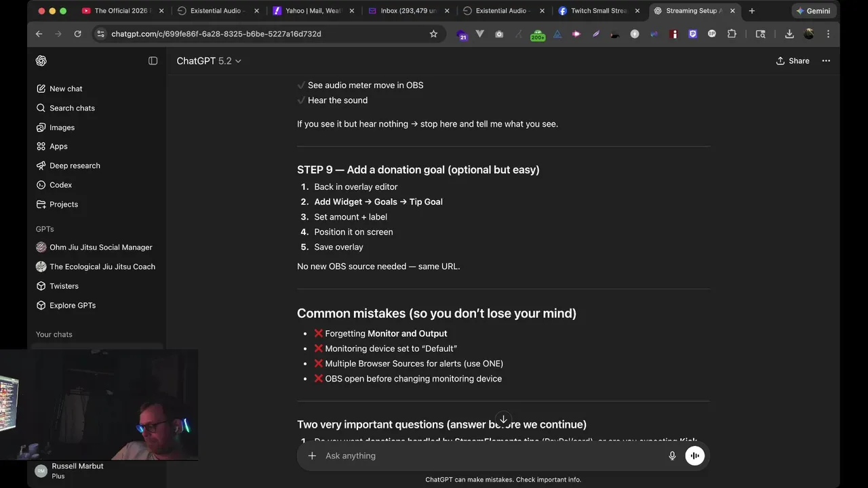Screen dimensions: 868x488
Task: Open the conversation options three-dot menu
Action: click(x=826, y=61)
